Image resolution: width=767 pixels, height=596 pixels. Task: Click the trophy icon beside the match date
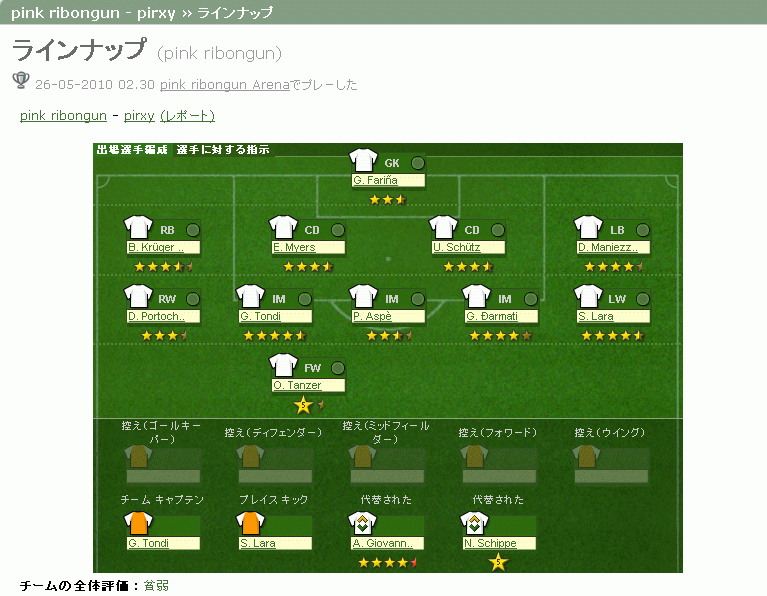coord(20,82)
